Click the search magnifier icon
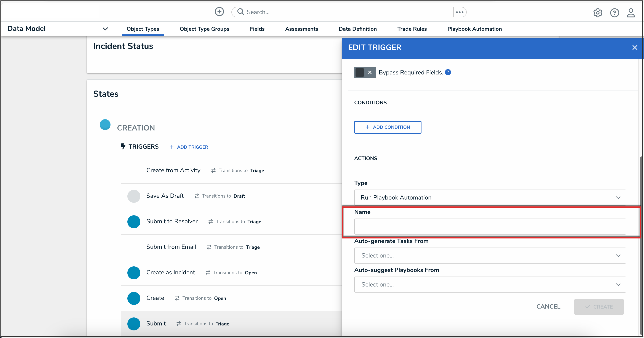The image size is (644, 338). [240, 12]
